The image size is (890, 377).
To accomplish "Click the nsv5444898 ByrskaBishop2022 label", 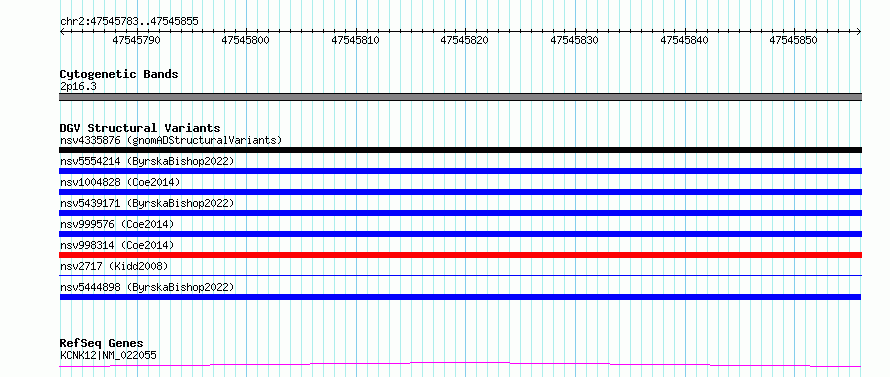I will click(x=147, y=287).
